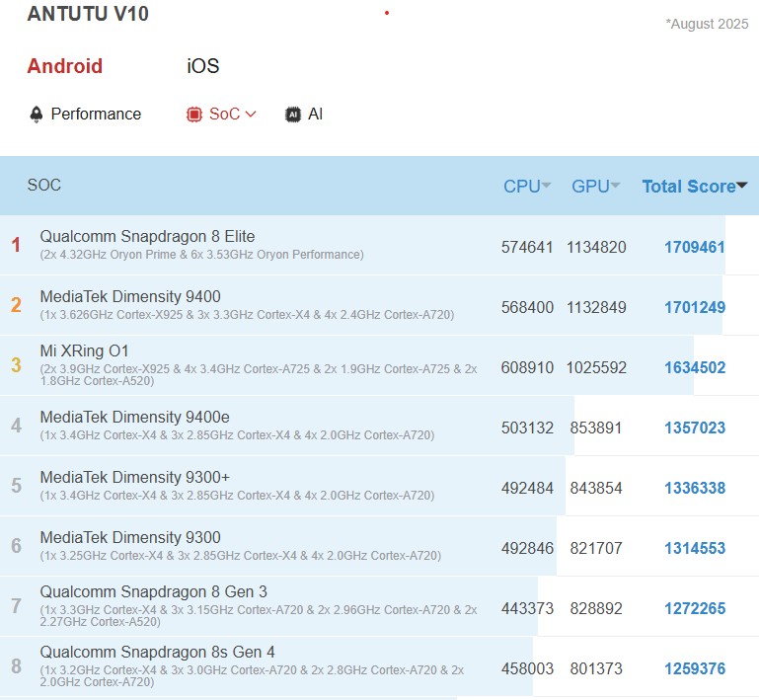
Task: Click GPU score 1132849
Action: (x=596, y=307)
